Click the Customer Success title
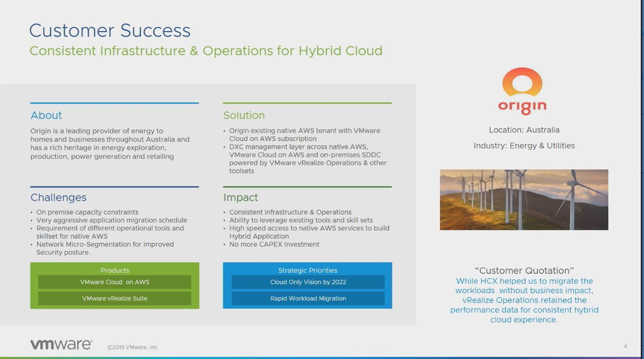Image resolution: width=644 pixels, height=359 pixels. click(x=110, y=30)
